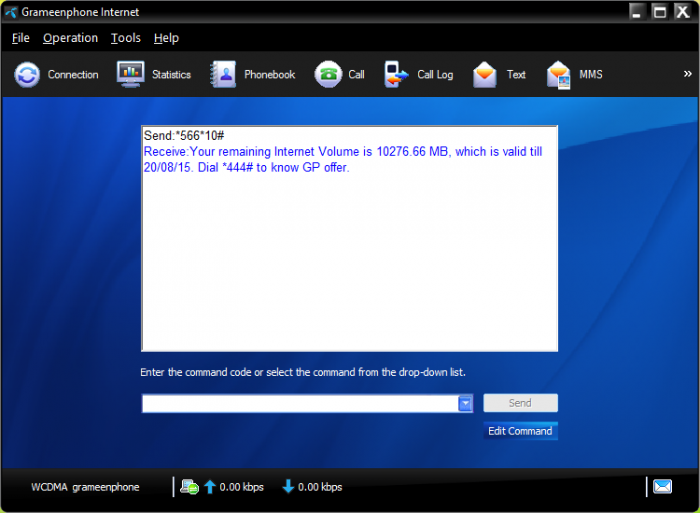Click the upload speed arrow icon

point(210,487)
